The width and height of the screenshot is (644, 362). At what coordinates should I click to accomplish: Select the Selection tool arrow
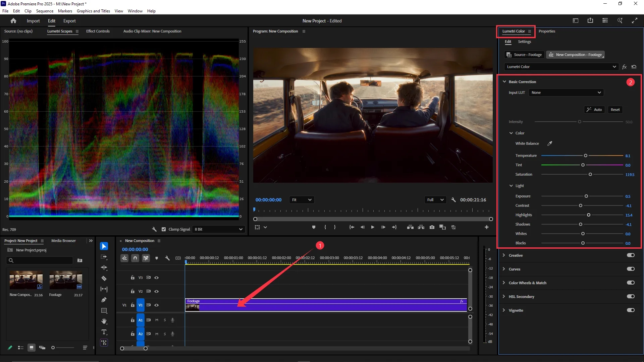click(104, 246)
